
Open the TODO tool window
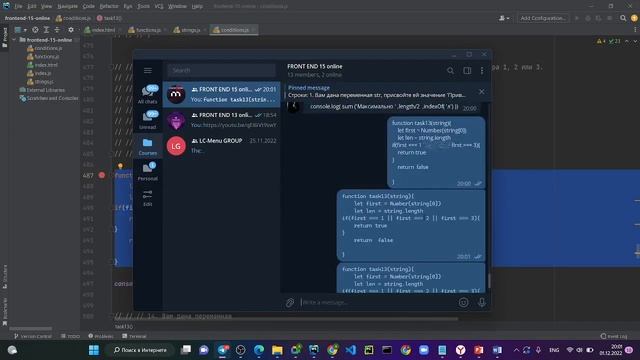pyautogui.click(x=71, y=336)
